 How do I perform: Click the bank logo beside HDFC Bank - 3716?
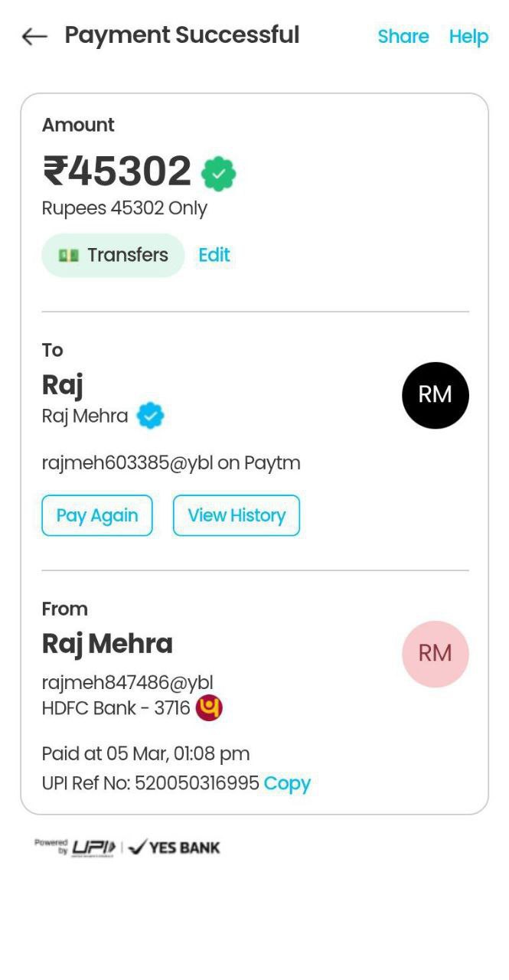tap(209, 708)
